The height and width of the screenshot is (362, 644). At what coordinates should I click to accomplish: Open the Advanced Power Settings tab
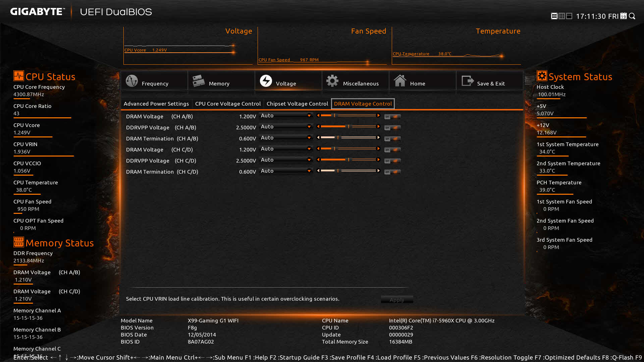pos(156,104)
